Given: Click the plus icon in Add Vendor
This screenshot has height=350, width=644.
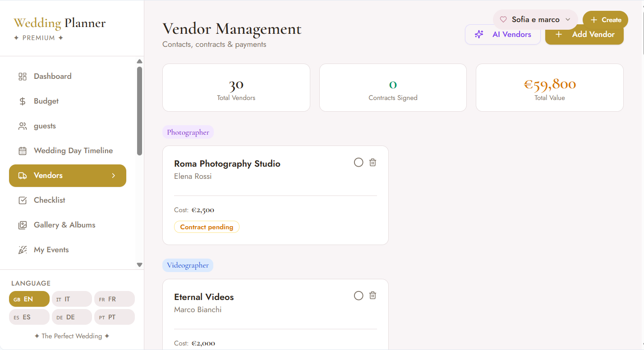Looking at the screenshot, I should coord(559,34).
